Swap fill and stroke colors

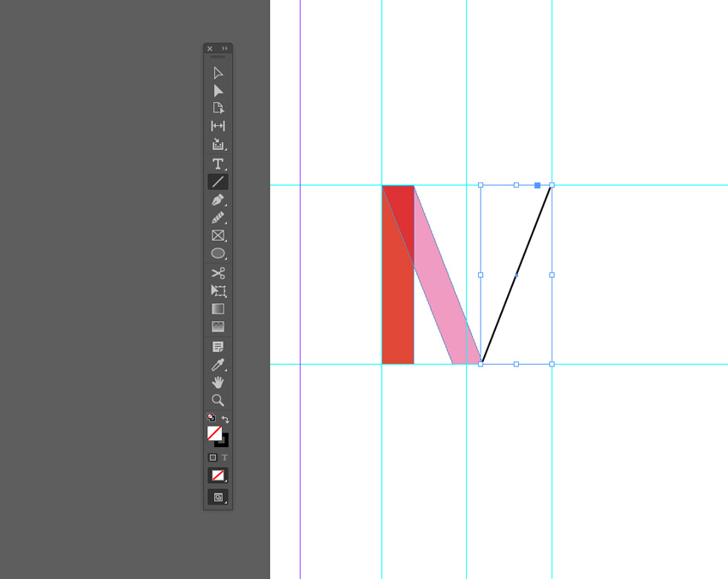(225, 419)
